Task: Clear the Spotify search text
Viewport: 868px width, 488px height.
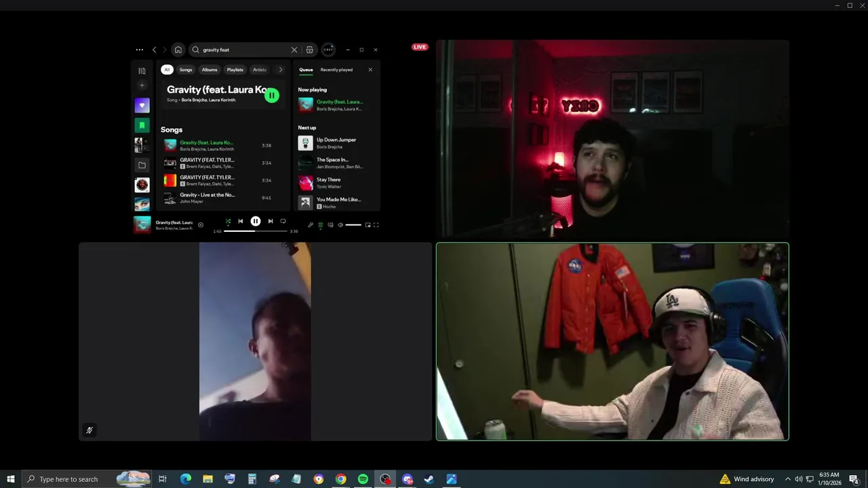Action: (294, 49)
